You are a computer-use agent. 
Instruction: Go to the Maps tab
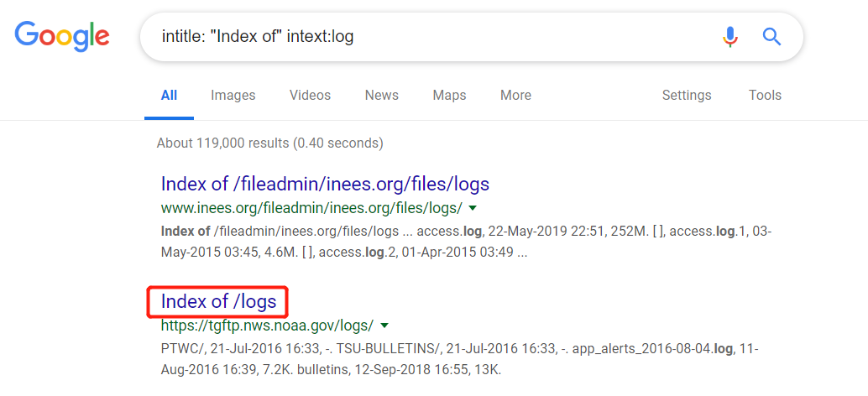coord(449,95)
